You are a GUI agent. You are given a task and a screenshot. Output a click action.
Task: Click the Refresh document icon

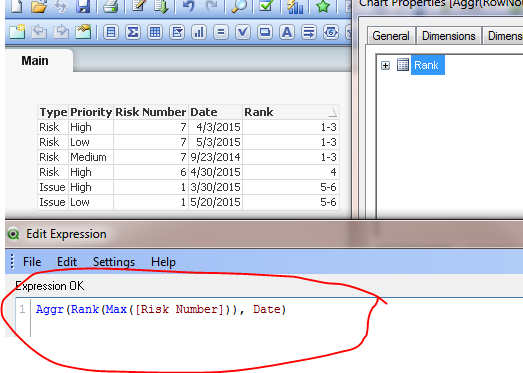(x=61, y=6)
